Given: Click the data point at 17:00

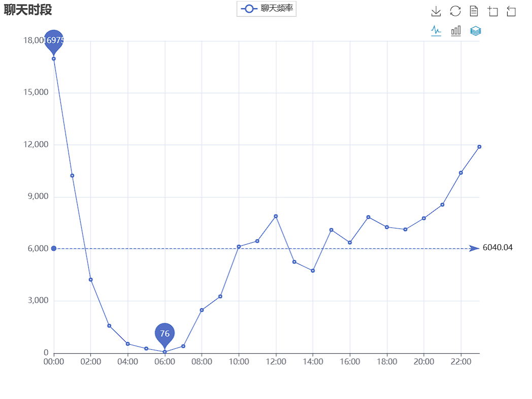Looking at the screenshot, I should coord(368,217).
